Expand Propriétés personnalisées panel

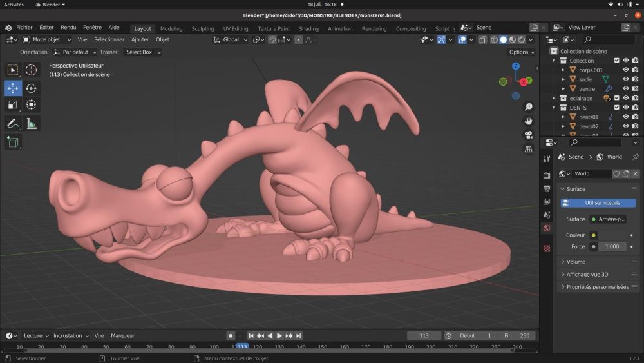click(598, 286)
